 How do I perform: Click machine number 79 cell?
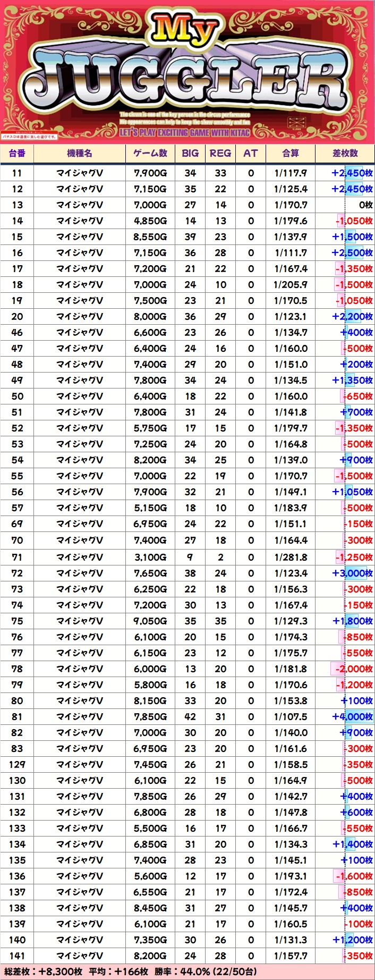[17, 685]
